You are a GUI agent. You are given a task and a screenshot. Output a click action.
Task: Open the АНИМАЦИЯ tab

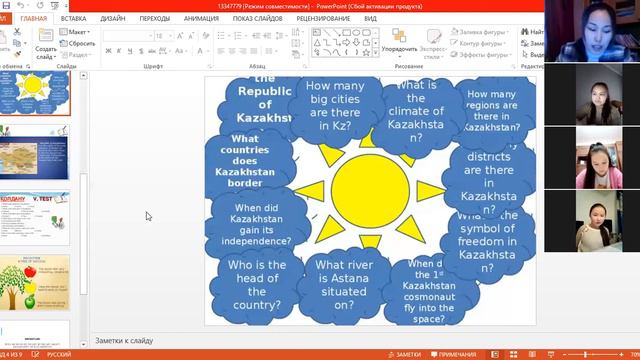[201, 18]
